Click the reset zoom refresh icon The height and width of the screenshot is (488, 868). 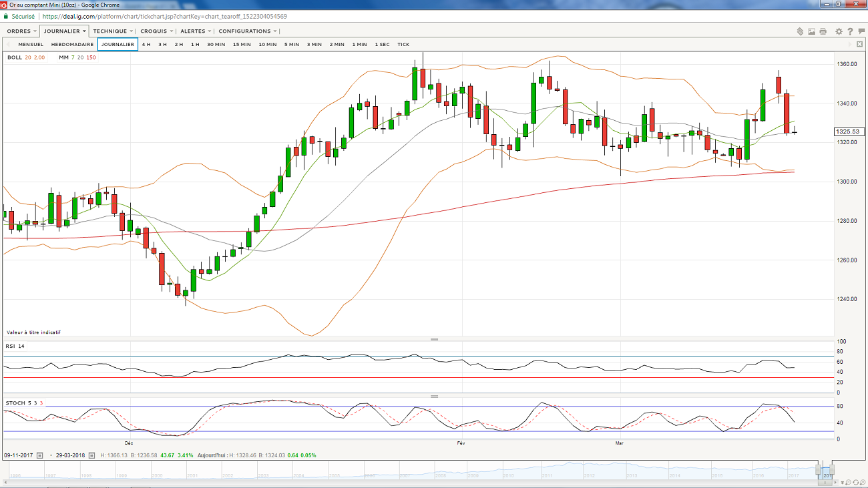tap(855, 483)
